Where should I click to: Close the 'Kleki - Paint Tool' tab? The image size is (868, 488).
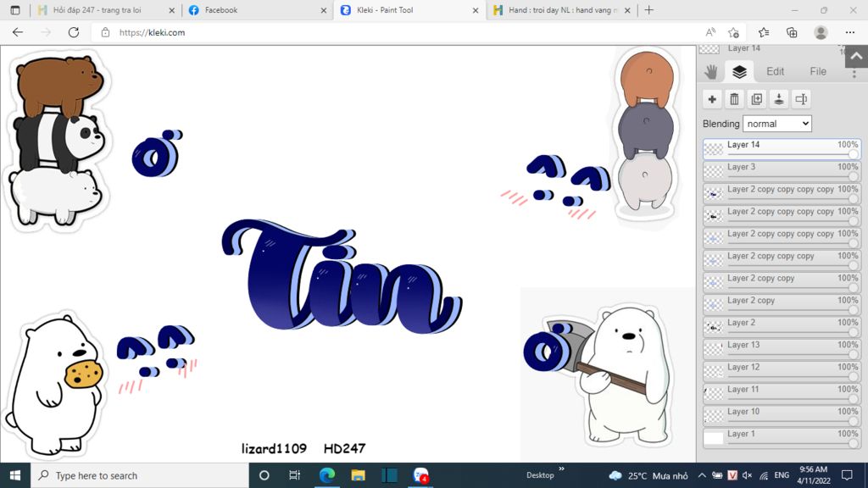point(475,10)
